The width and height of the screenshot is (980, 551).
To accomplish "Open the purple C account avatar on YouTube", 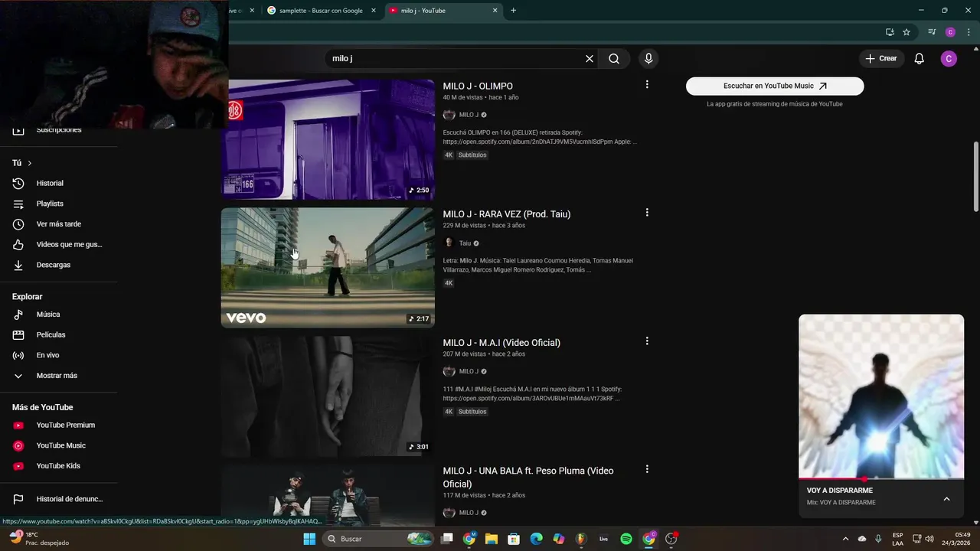I will tap(949, 58).
